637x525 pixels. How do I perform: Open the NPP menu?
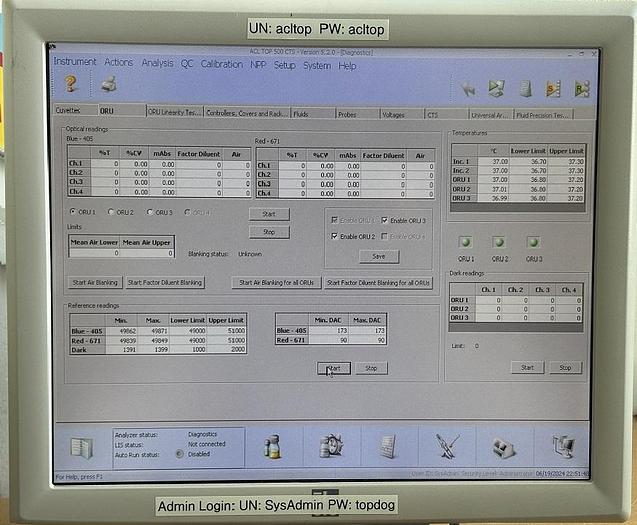coord(258,65)
